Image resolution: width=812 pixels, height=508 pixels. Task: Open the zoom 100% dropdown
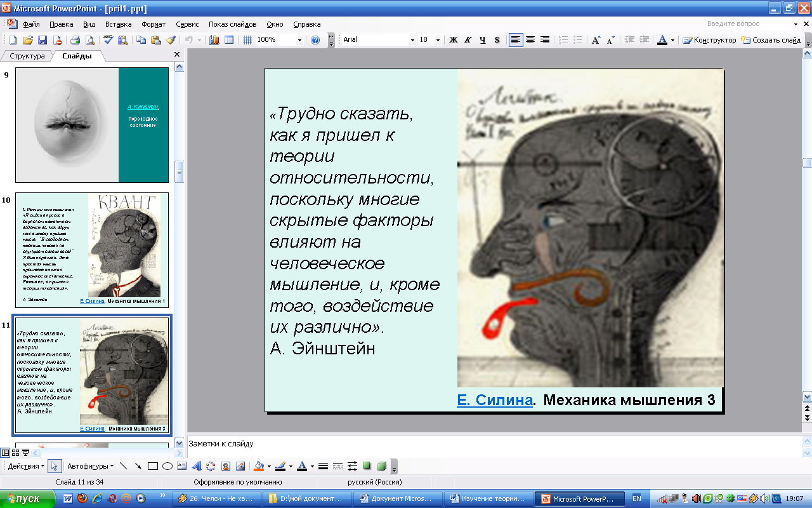(299, 40)
